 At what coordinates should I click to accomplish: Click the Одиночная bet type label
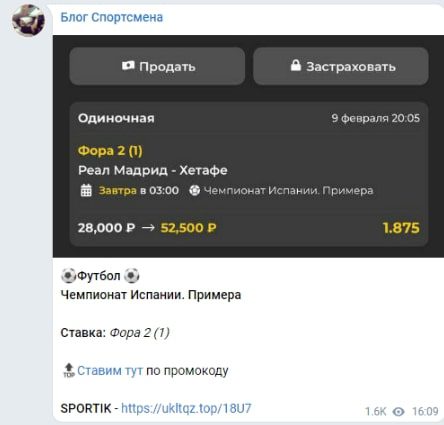click(x=116, y=118)
